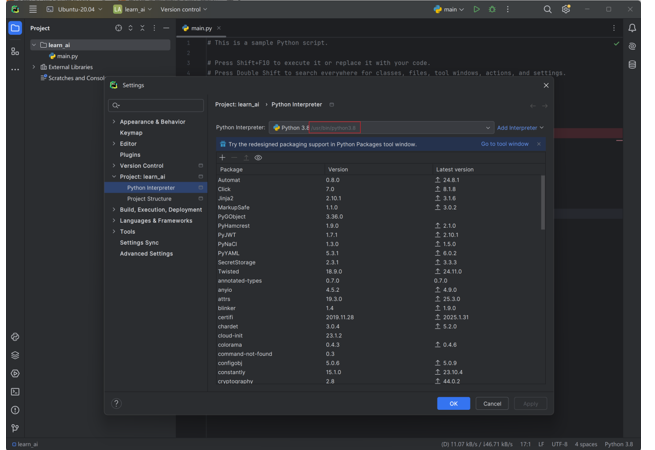Select opened file locate target icon in Project panel
This screenshot has height=450, width=655.
point(119,28)
